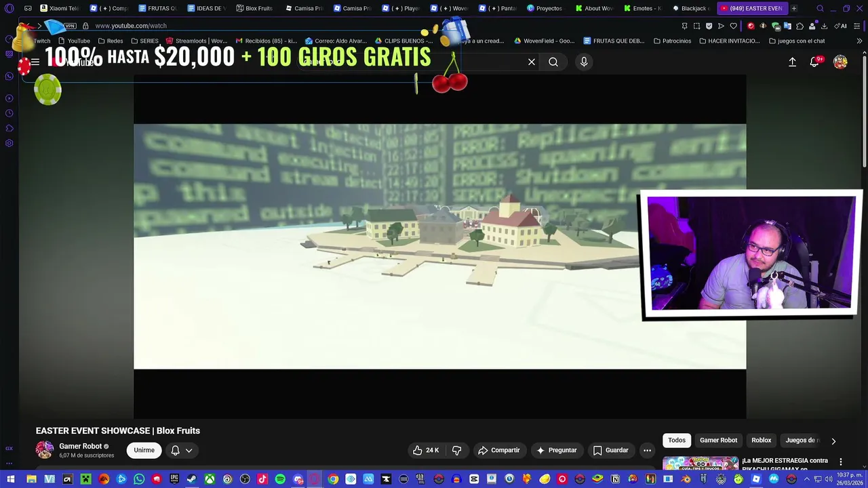Viewport: 868px width, 488px height.
Task: Click the heart favorites icon in toolbar
Action: 733,26
